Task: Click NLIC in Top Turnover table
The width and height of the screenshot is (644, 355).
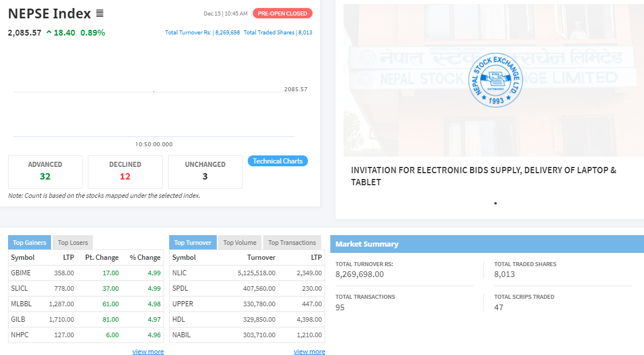Action: tap(179, 273)
